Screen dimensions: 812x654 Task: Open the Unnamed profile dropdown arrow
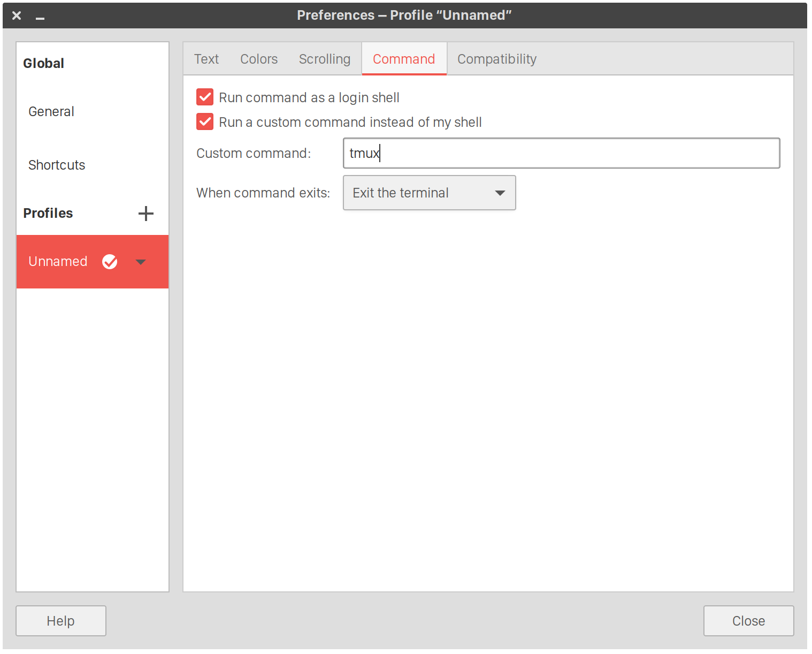click(141, 262)
